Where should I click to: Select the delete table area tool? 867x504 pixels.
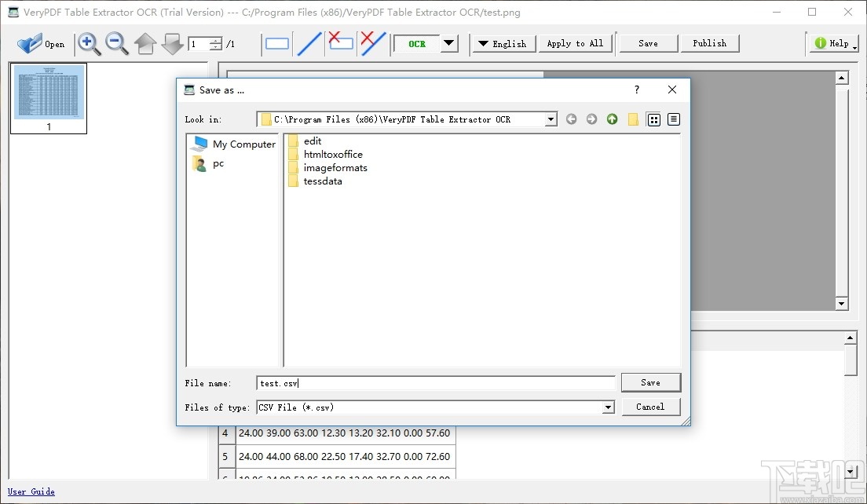341,45
